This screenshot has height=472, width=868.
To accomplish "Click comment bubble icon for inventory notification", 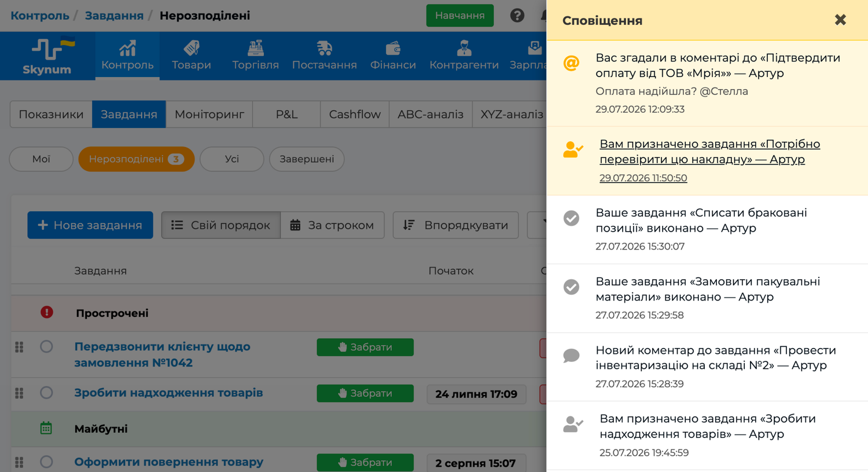I will 571,356.
